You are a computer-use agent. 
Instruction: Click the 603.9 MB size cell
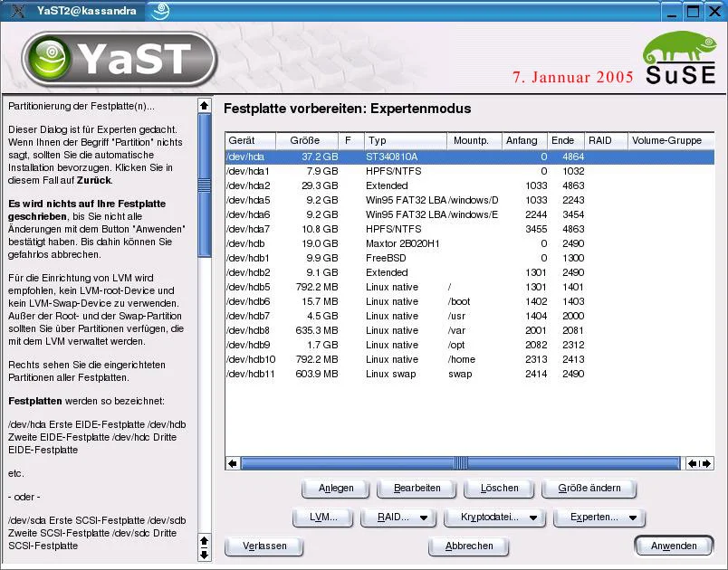[x=317, y=374]
